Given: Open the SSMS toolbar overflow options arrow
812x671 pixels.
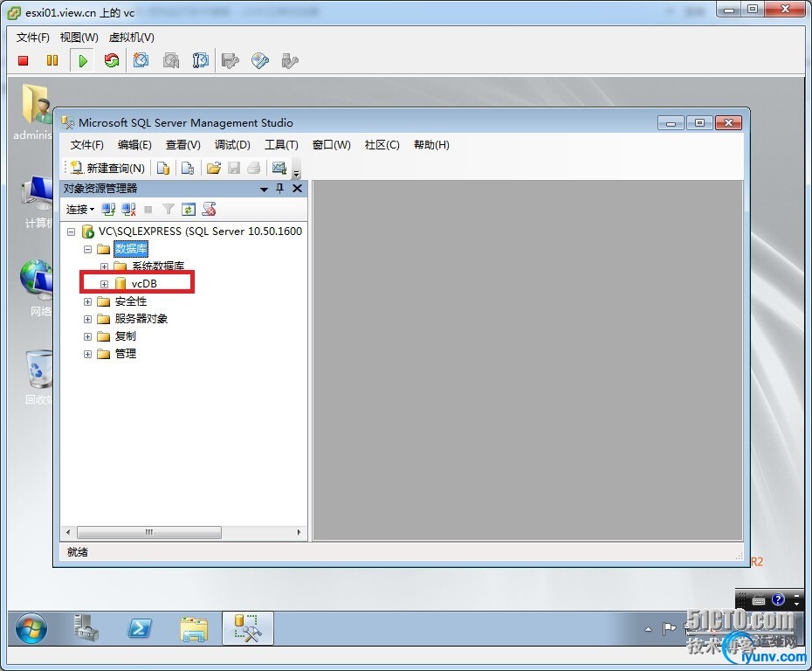Looking at the screenshot, I should 297,173.
